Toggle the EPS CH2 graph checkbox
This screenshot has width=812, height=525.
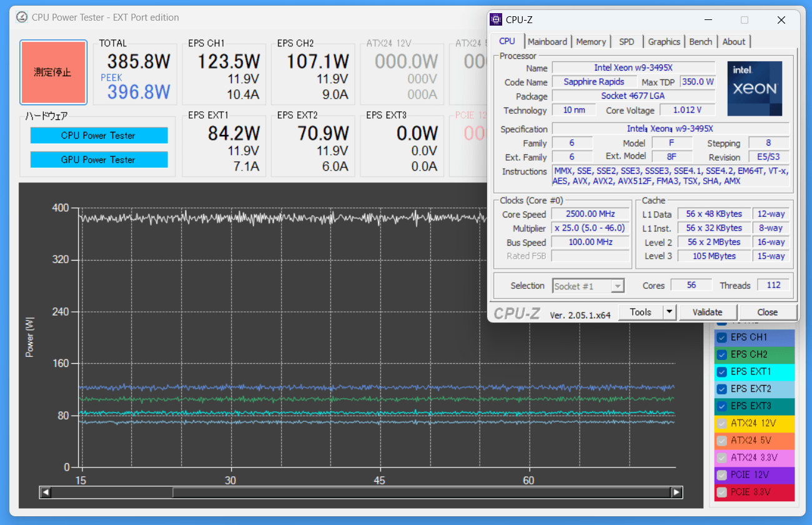point(722,354)
